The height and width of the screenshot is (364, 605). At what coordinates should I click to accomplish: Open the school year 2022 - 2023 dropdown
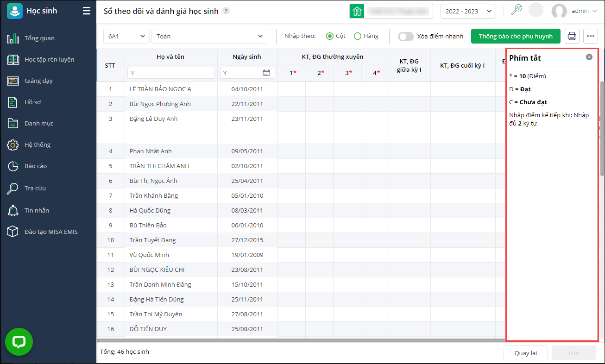pos(468,11)
